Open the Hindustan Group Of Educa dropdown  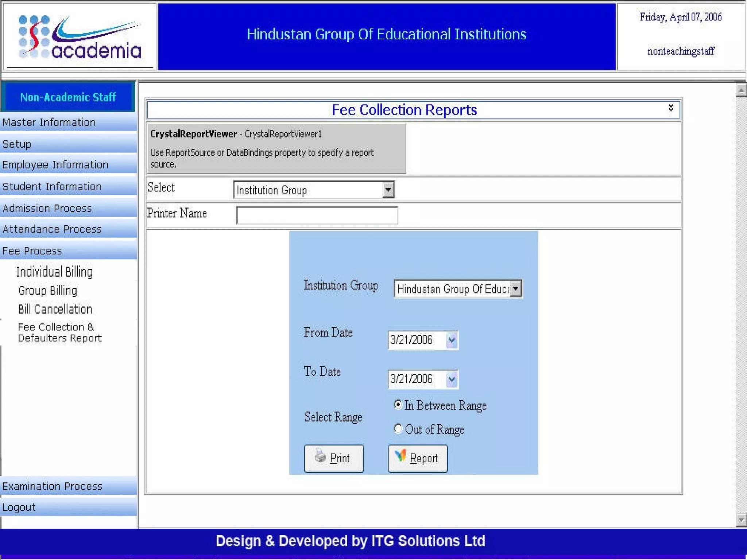click(515, 289)
